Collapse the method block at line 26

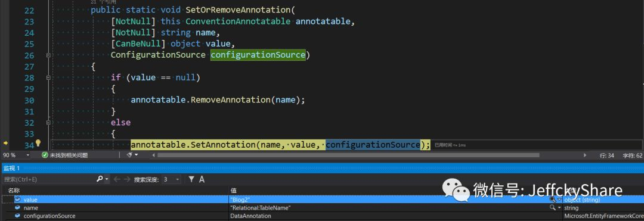point(48,55)
